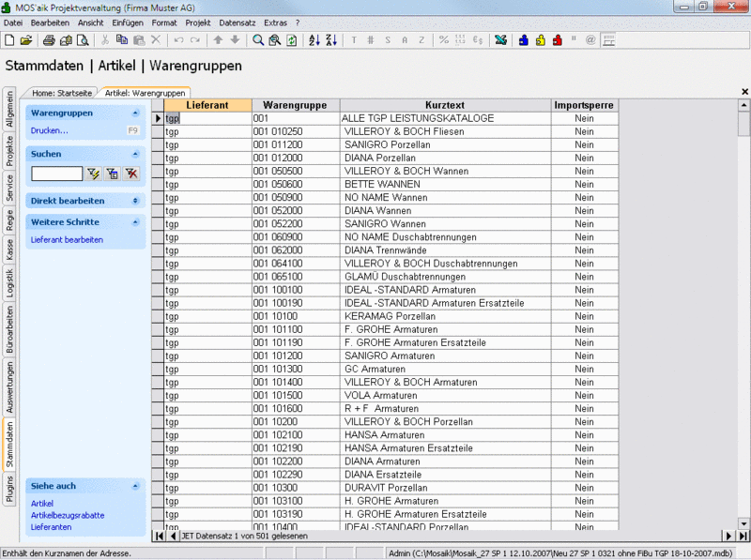The width and height of the screenshot is (751, 560).
Task: Click the @ email toolbar icon
Action: [590, 40]
